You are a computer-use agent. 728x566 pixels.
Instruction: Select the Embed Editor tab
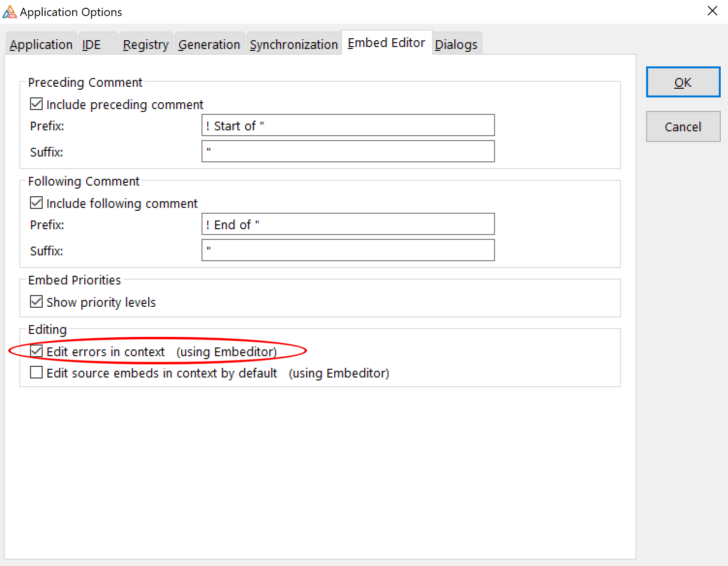(x=386, y=43)
